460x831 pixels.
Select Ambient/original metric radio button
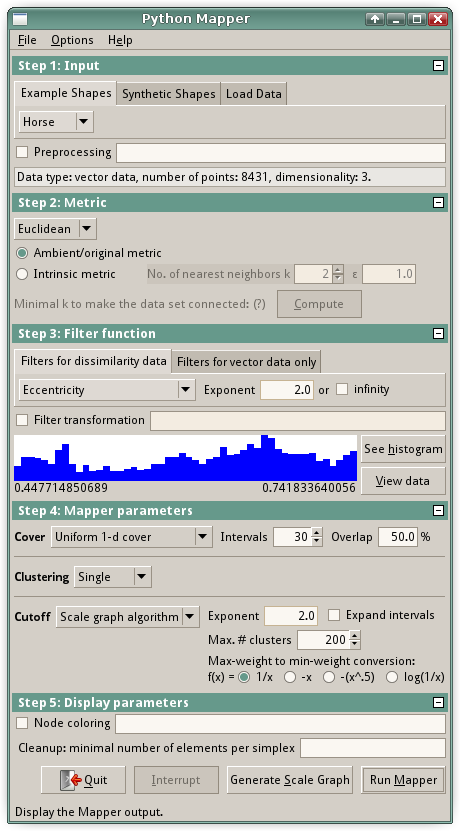click(x=22, y=253)
